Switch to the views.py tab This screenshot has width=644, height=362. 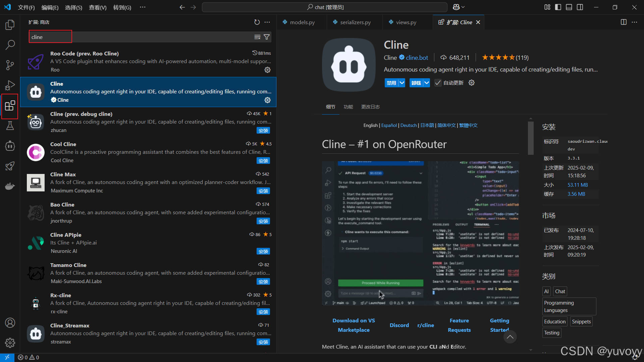tap(406, 22)
